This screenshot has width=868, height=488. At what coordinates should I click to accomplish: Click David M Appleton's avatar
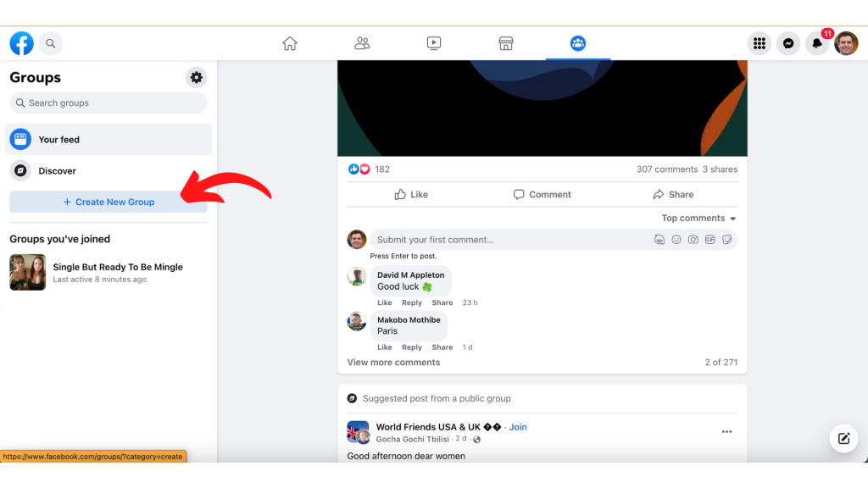357,276
